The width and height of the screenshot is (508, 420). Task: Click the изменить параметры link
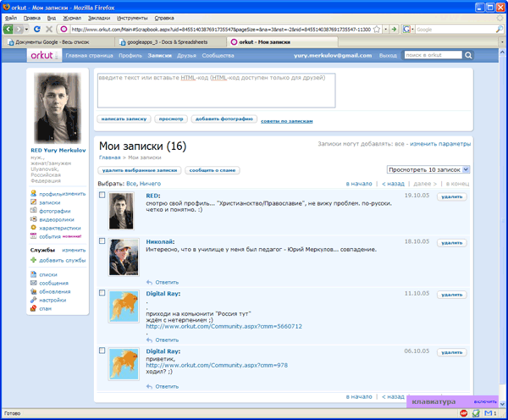click(x=440, y=144)
